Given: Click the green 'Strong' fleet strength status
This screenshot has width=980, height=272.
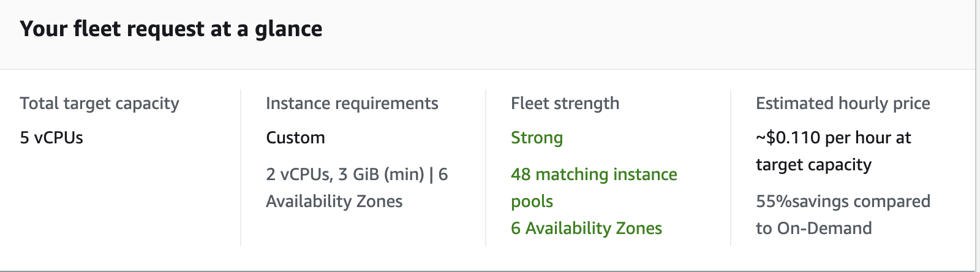Looking at the screenshot, I should click(x=537, y=138).
